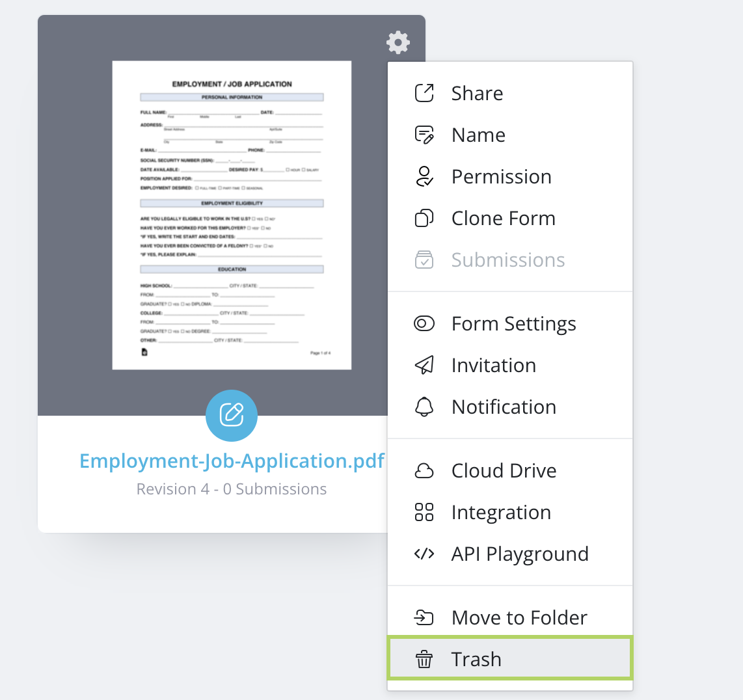This screenshot has width=743, height=700.
Task: Click the blue edit pencil icon
Action: click(x=232, y=415)
